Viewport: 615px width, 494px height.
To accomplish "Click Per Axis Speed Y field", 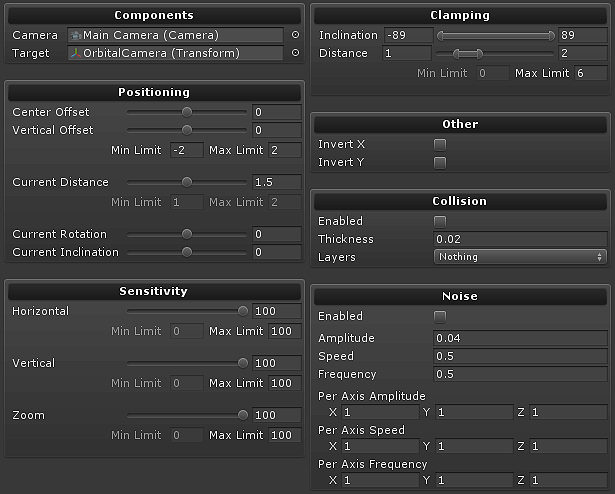I will (x=474, y=446).
